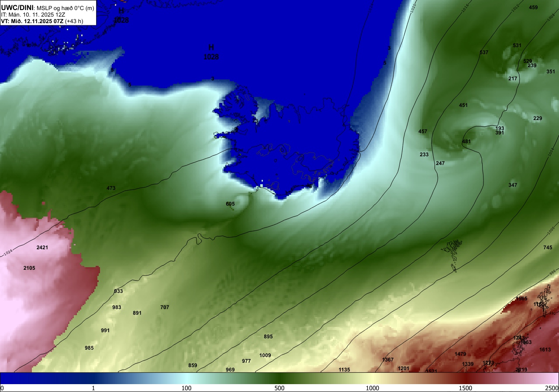Click the freezing level value 1479

coord(460,354)
